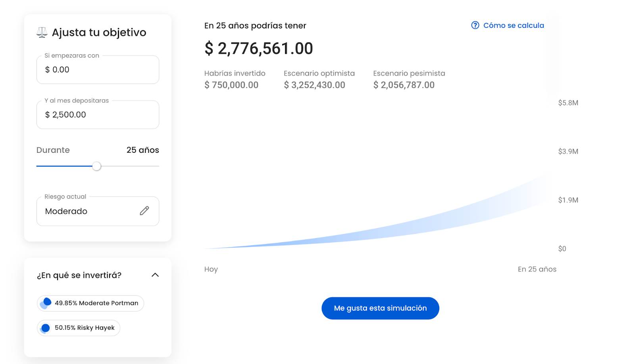Collapse the ¿En qué se invertirá? section
This screenshot has height=364, width=635.
(x=155, y=275)
